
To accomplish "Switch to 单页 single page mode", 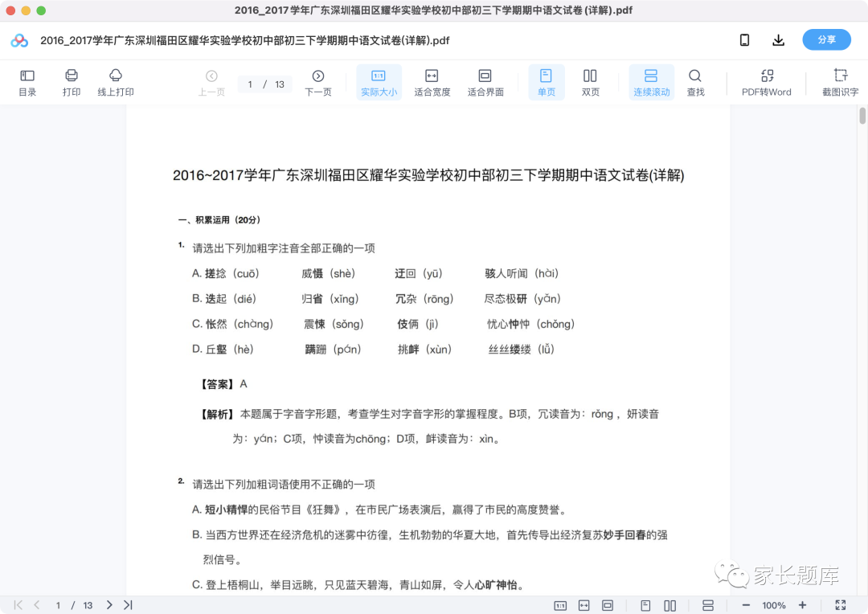I will click(547, 83).
